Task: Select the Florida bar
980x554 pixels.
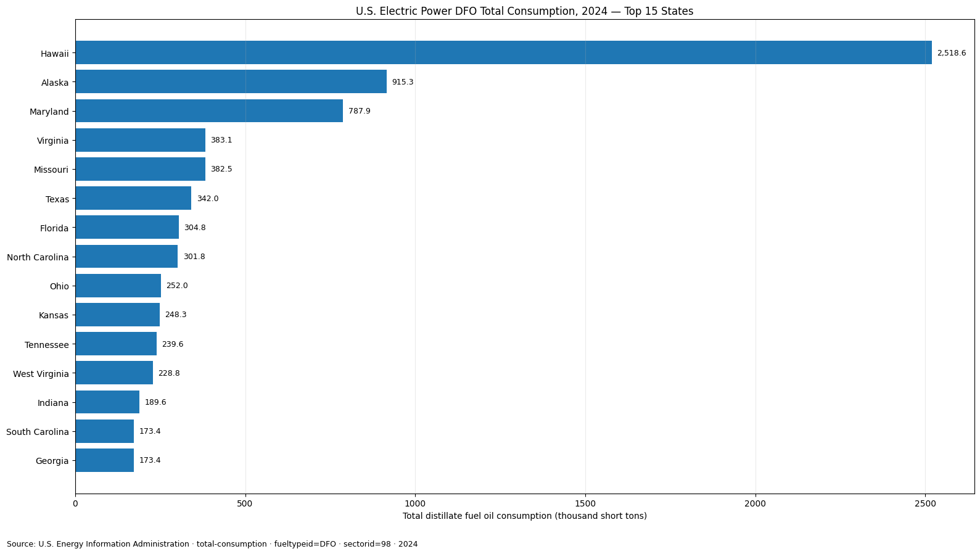Action: tap(127, 227)
